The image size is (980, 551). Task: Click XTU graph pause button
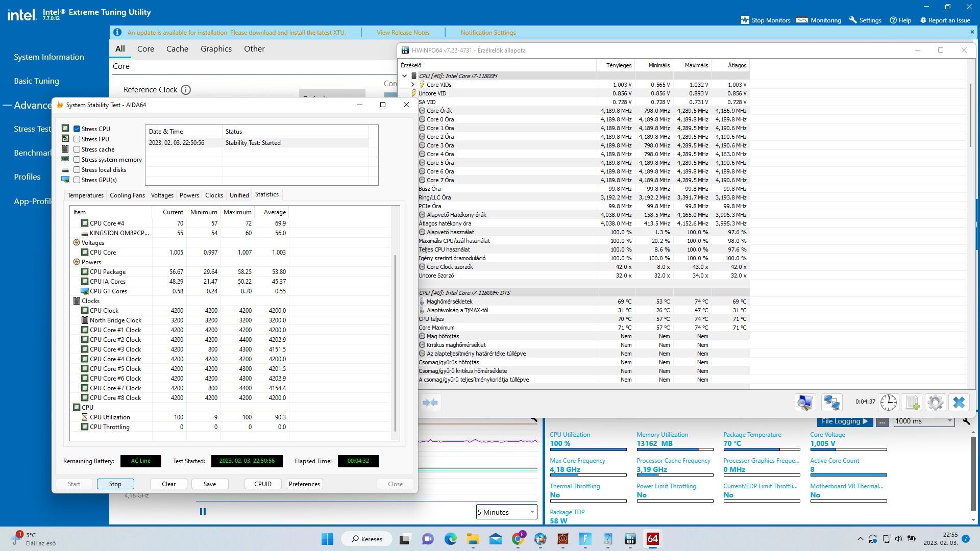[203, 511]
